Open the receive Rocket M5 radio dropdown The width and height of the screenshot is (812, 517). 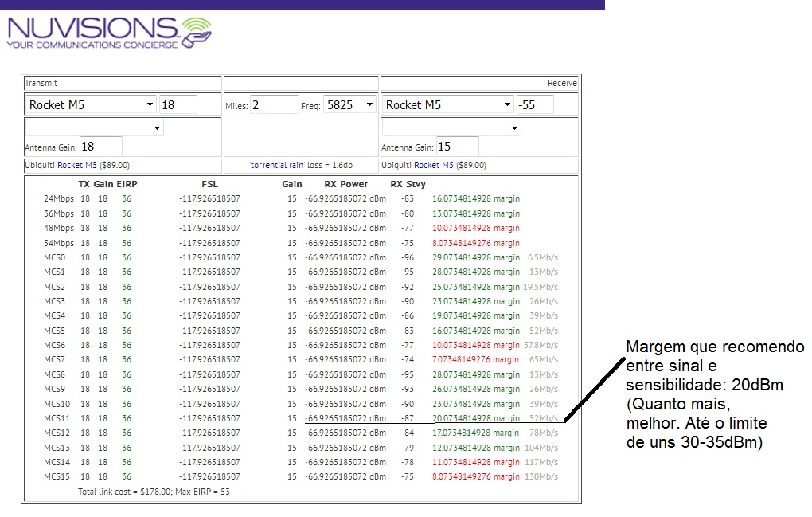point(448,104)
